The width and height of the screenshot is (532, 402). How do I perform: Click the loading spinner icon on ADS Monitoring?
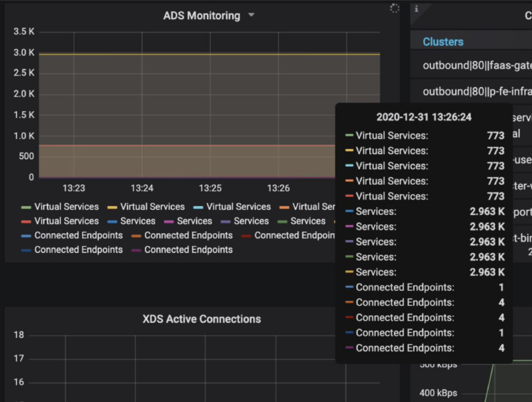pos(394,8)
